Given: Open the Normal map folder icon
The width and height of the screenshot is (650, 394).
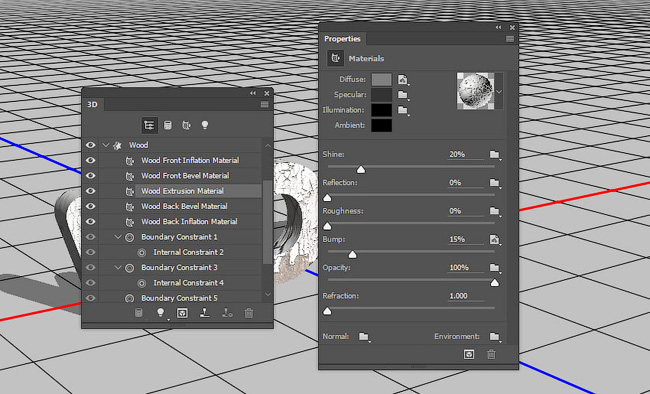Looking at the screenshot, I should (x=364, y=336).
